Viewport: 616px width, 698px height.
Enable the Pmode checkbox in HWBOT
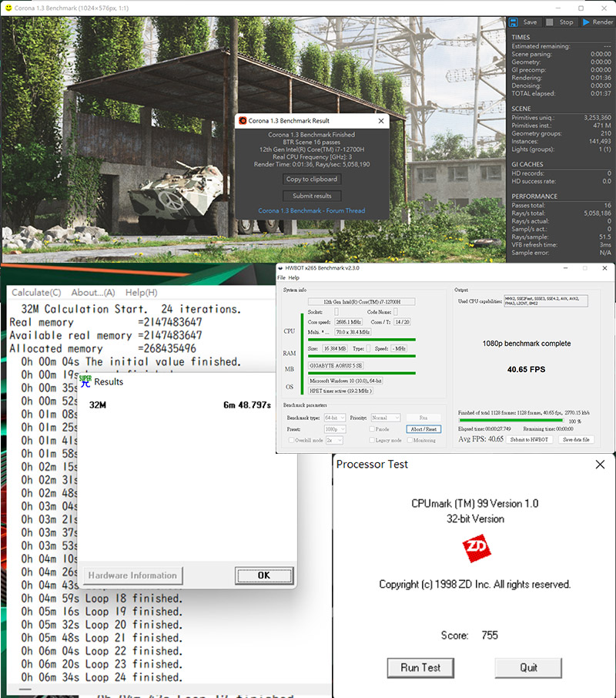tap(372, 429)
